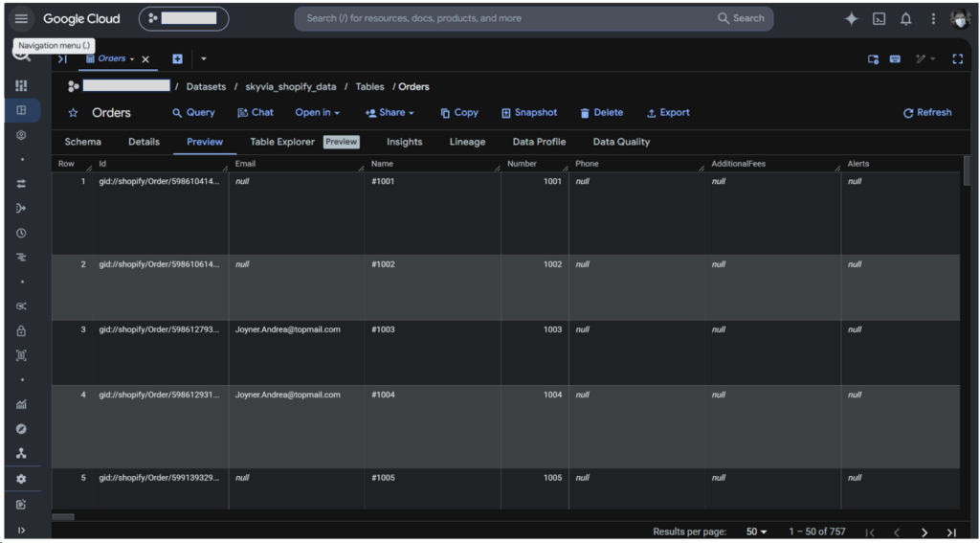Image resolution: width=980 pixels, height=543 pixels.
Task: Open the user account avatar
Action: pyautogui.click(x=960, y=19)
